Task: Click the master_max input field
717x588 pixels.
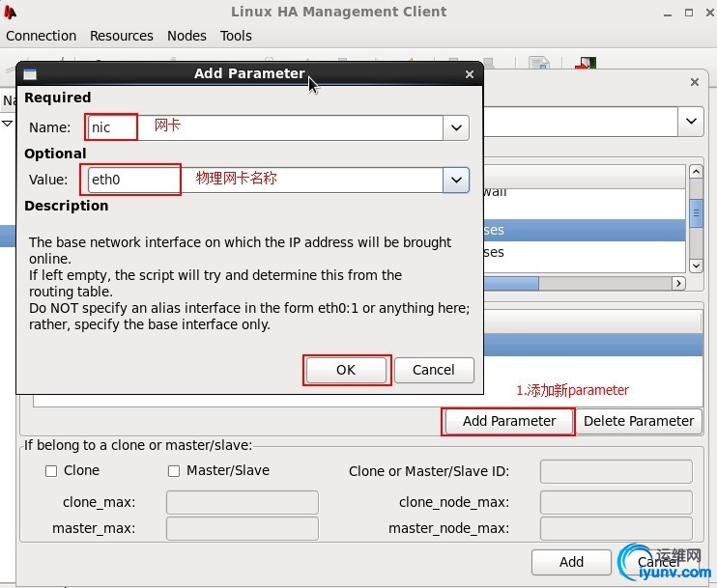Action: 243,528
